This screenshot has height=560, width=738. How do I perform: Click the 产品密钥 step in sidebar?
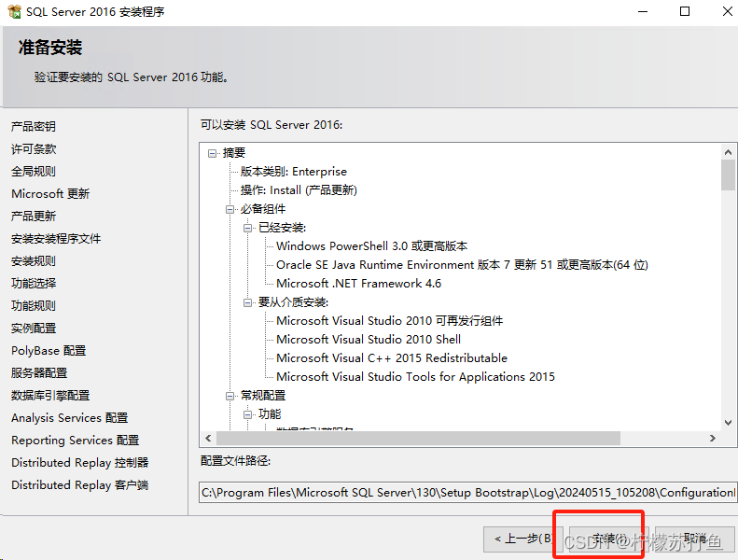tap(34, 127)
